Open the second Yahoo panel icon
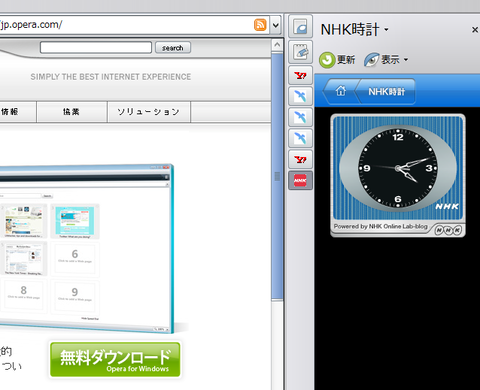Viewport: 480px width, 390px height. 300,159
